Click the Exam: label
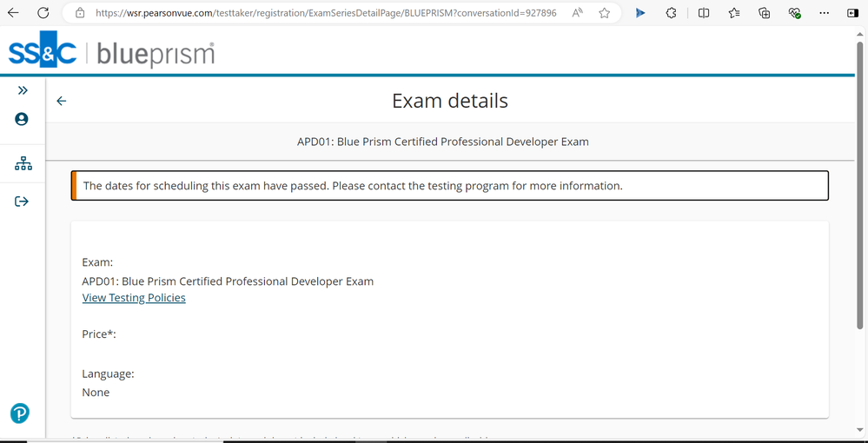This screenshot has width=868, height=443. [97, 262]
